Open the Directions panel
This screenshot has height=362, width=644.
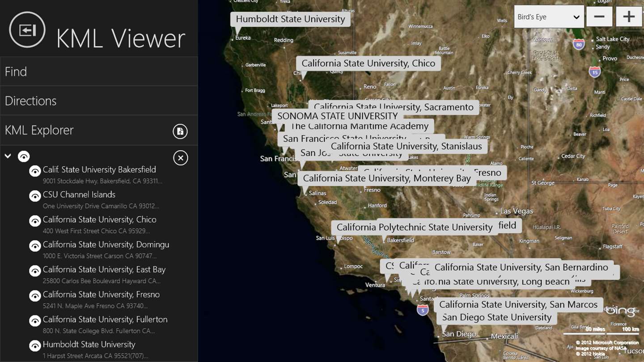pos(99,101)
